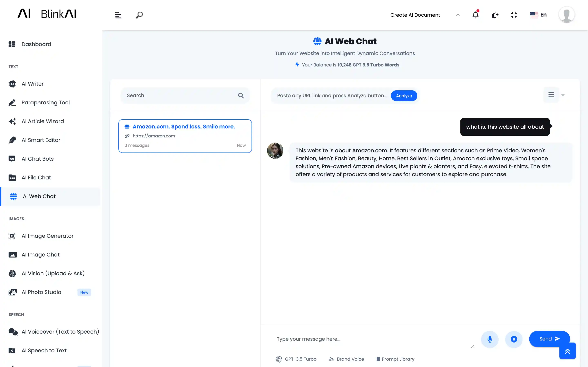588x367 pixels.
Task: Open AI File Chat tool
Action: (36, 177)
